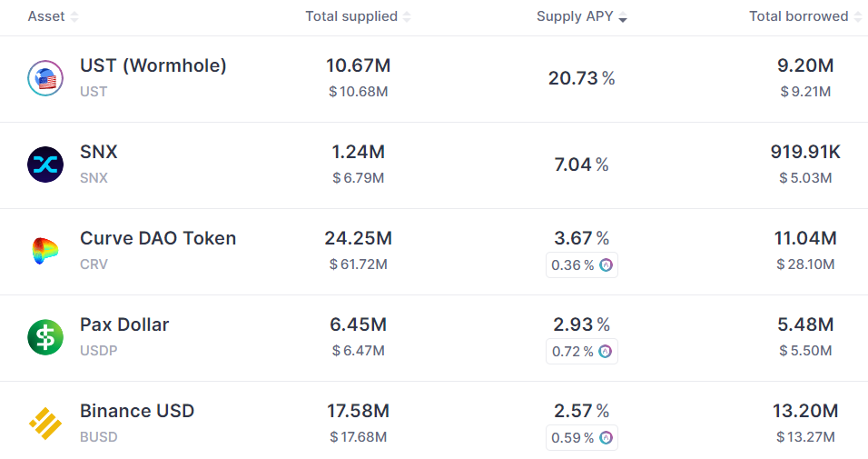Screen dimensions: 868x459
Task: Click the 13.20M total borrowed value
Action: (x=805, y=412)
